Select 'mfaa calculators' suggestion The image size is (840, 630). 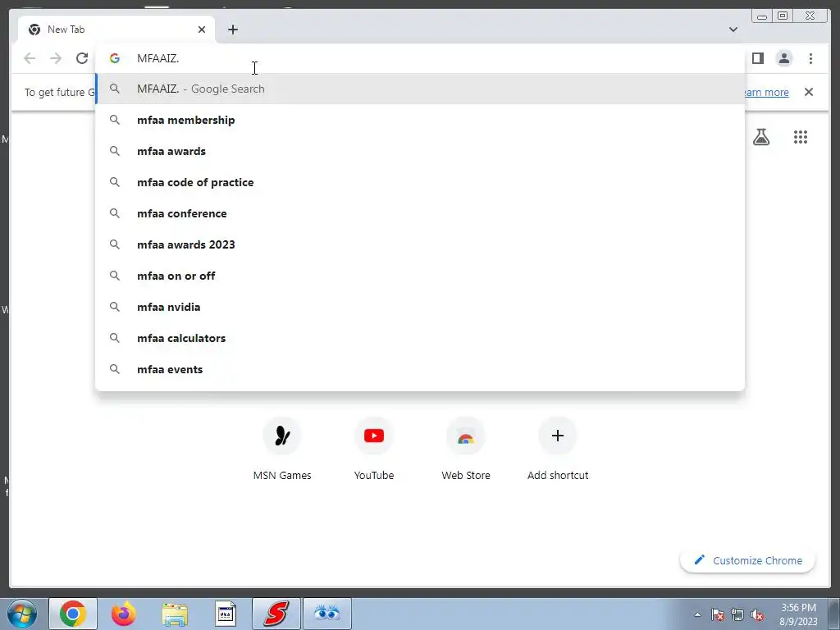(420, 338)
